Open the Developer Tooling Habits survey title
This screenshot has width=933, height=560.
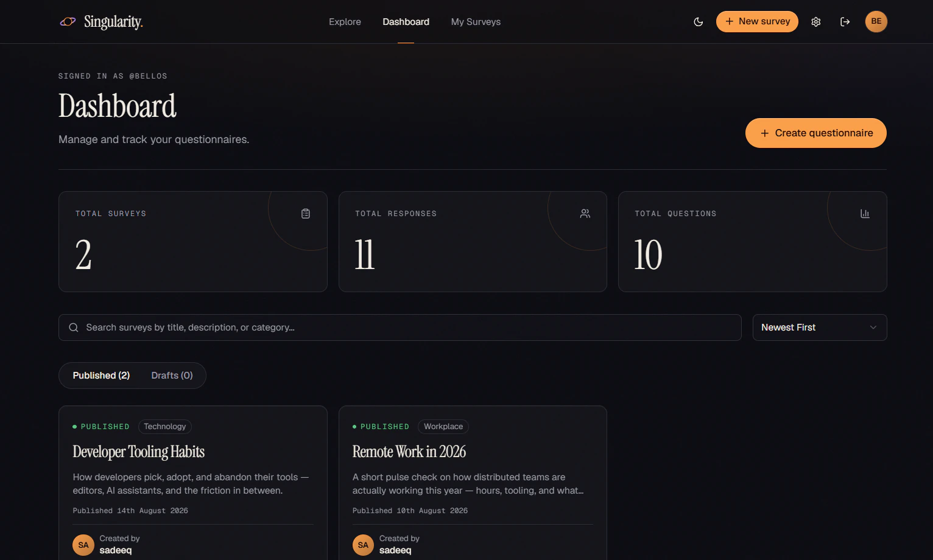(x=139, y=452)
